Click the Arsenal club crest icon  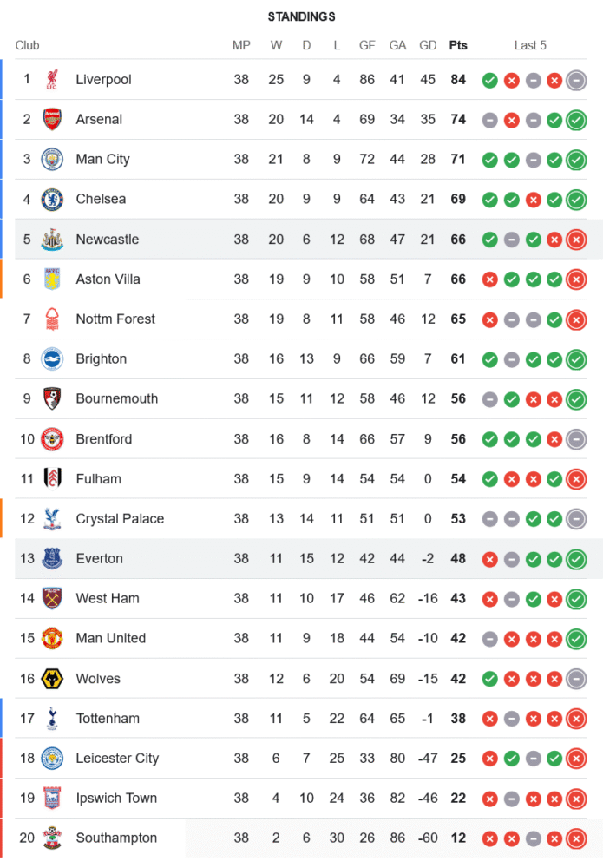(53, 120)
